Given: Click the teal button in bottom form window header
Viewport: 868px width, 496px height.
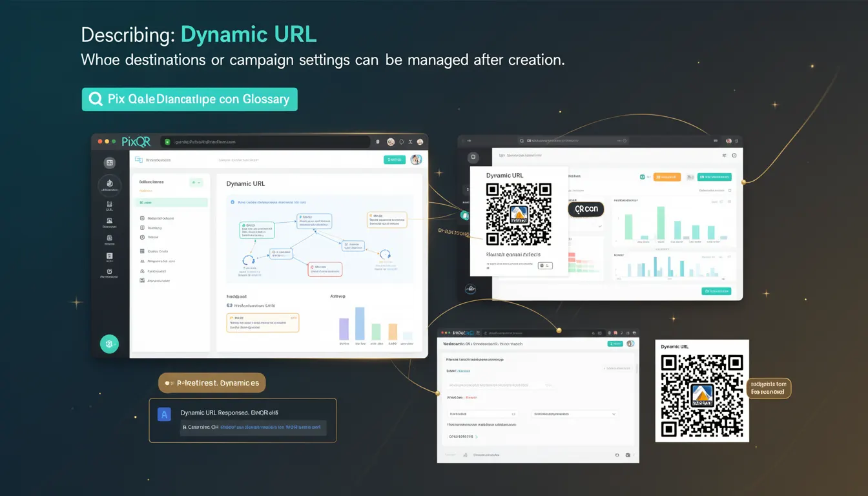Looking at the screenshot, I should [x=615, y=344].
